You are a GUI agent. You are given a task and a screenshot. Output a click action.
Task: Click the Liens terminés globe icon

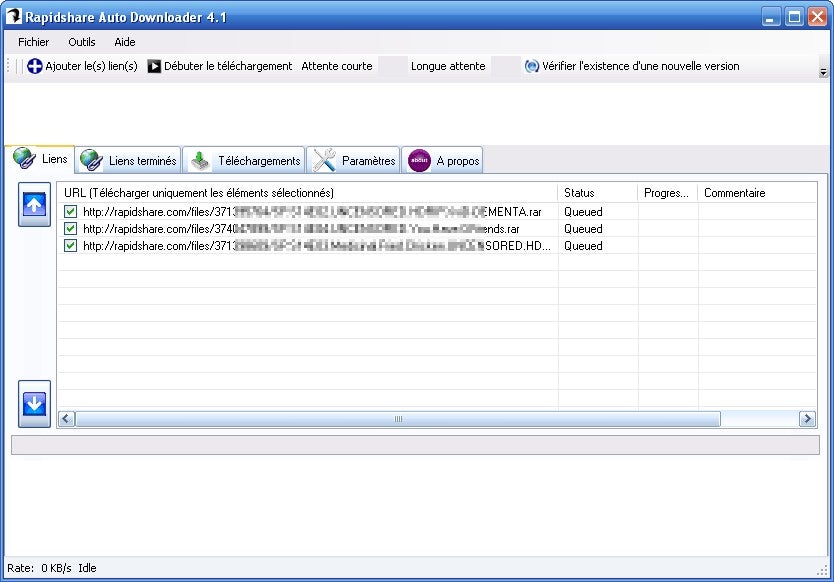tap(91, 160)
